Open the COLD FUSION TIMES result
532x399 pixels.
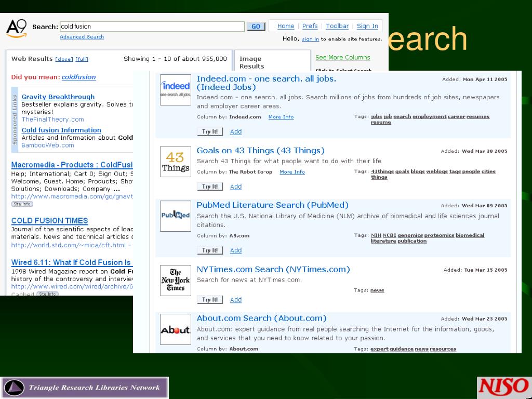coord(49,220)
